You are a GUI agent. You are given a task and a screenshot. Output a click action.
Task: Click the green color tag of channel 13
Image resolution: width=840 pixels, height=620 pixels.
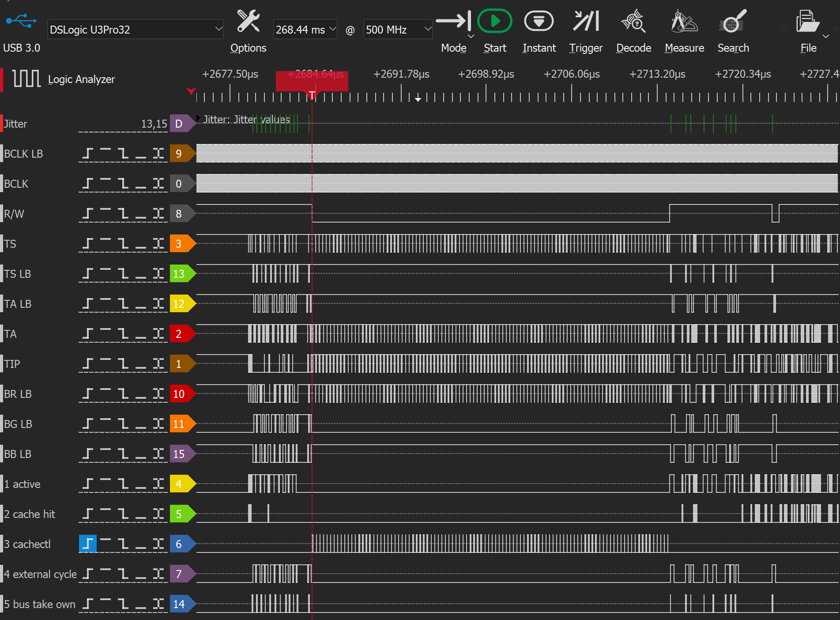click(180, 274)
